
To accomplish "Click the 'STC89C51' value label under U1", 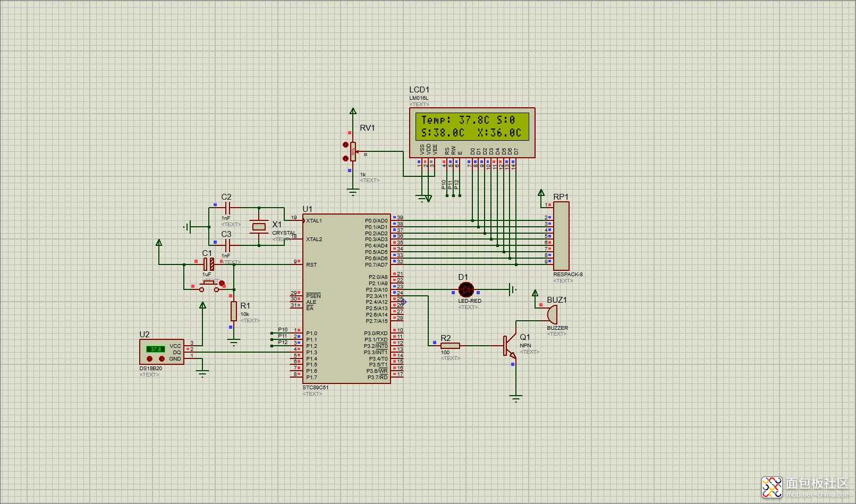I will coord(316,387).
